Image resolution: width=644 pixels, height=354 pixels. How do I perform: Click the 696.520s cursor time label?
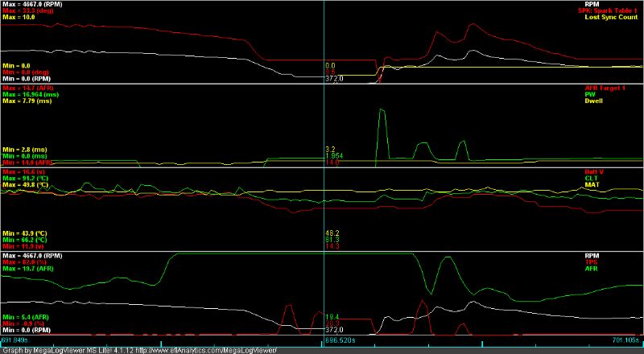pos(340,340)
